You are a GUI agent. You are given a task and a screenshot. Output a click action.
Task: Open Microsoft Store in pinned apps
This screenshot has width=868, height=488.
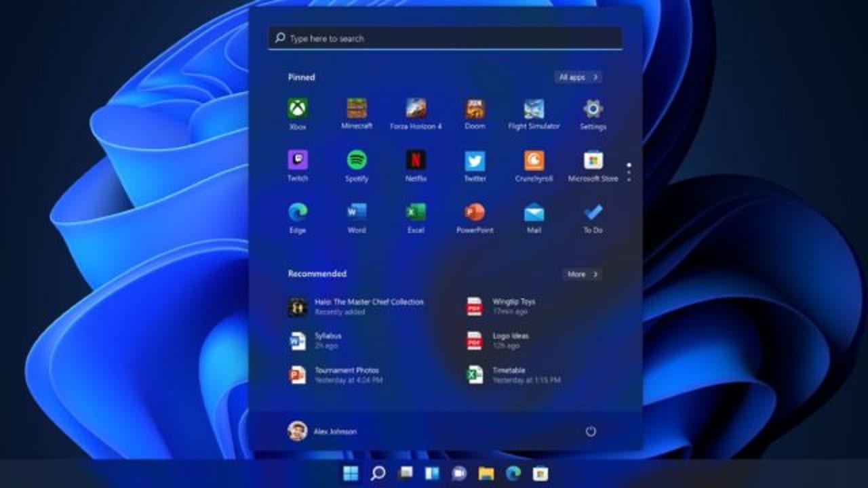point(593,166)
